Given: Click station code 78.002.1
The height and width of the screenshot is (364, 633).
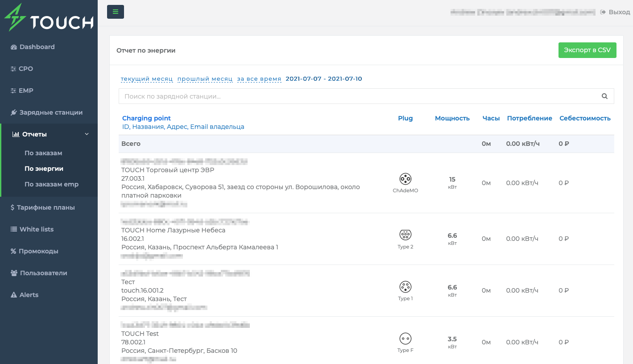Looking at the screenshot, I should coord(133,342).
